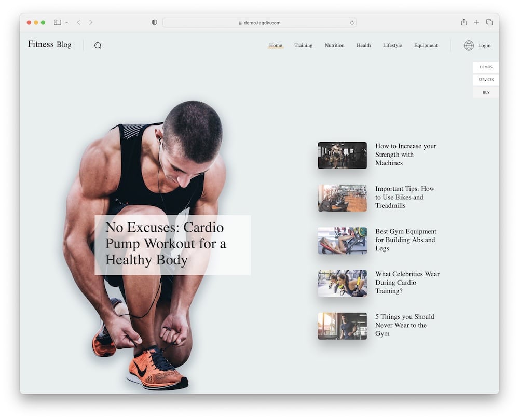519x420 pixels.
Task: Open a new tab with the plus icon
Action: point(476,22)
